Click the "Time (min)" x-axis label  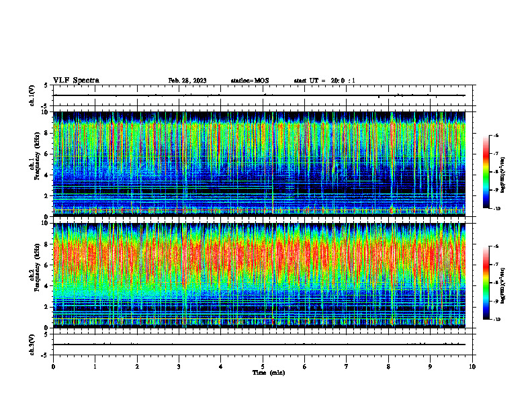(269, 373)
